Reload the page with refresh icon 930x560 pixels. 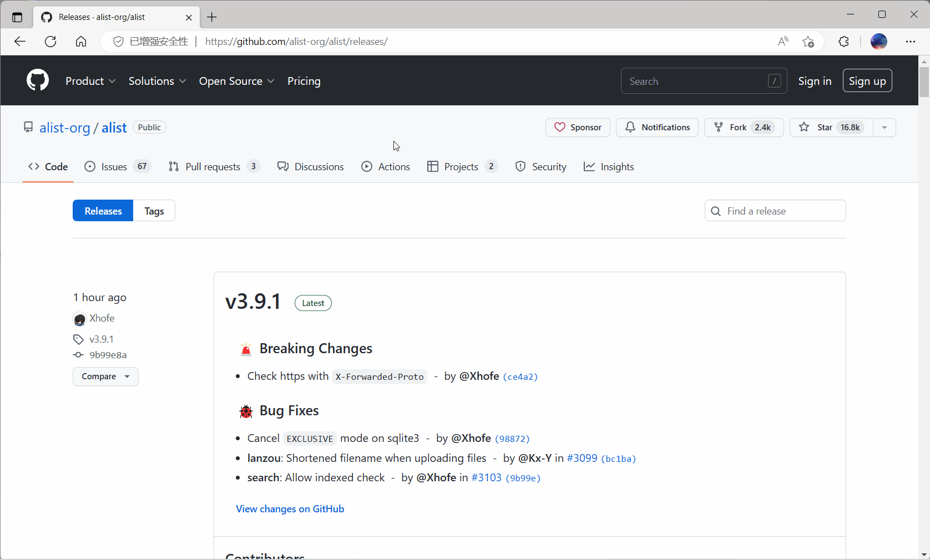coord(50,42)
